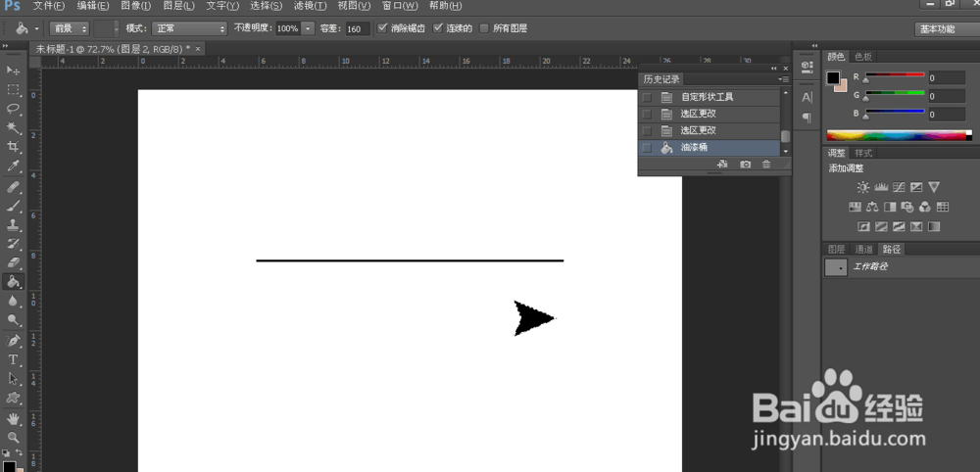Select the Pen tool

pos(13,341)
